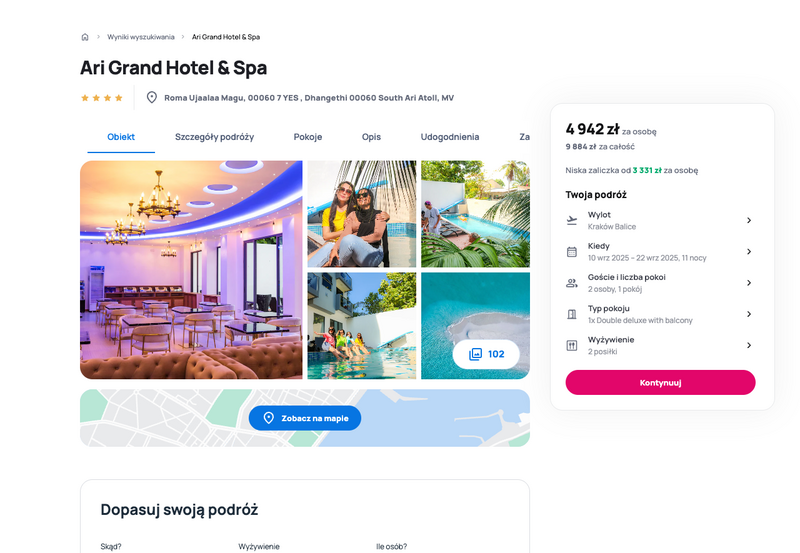Switch to the Pokoje tab
Screen dimensions: 800x553
(x=308, y=137)
